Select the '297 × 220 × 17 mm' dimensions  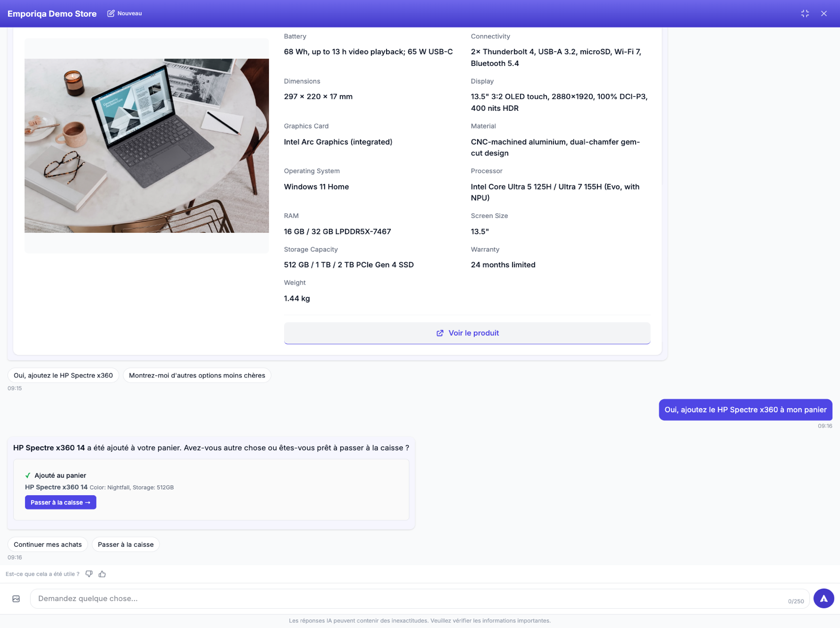tap(318, 96)
